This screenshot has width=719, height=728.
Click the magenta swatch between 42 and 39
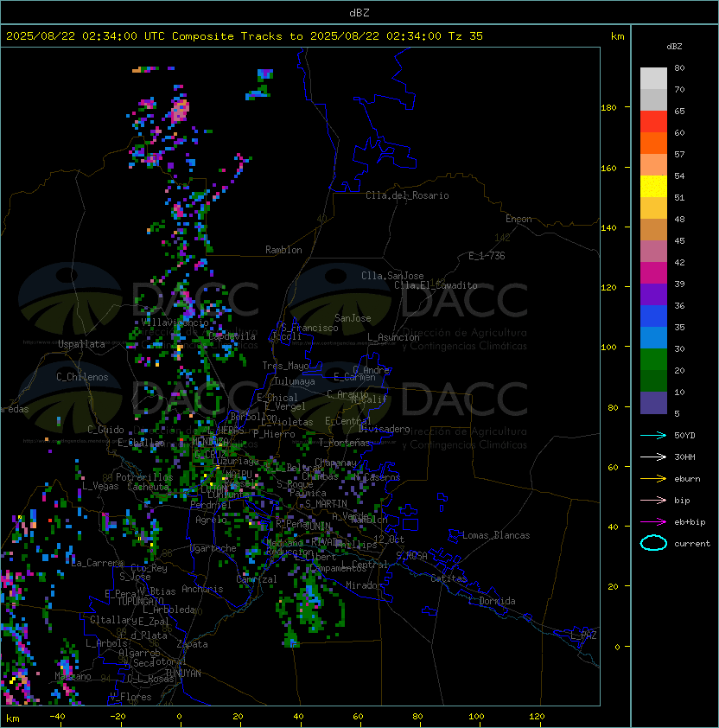(653, 273)
